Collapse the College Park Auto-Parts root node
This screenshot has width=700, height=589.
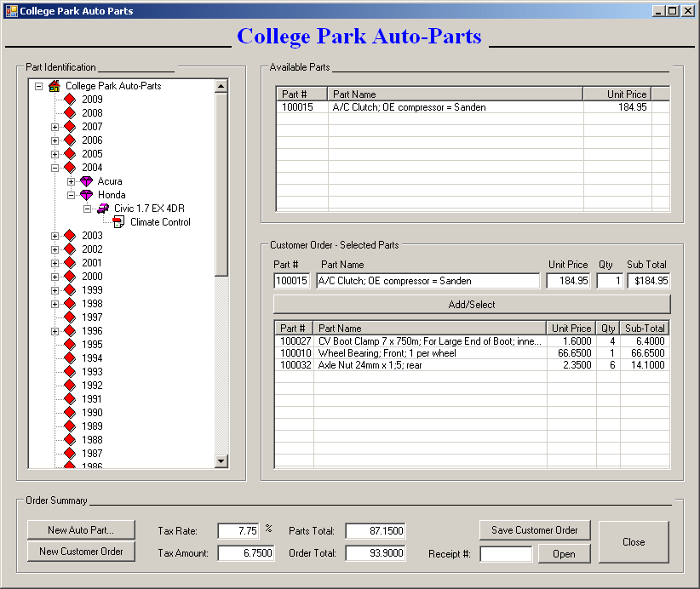(x=39, y=86)
